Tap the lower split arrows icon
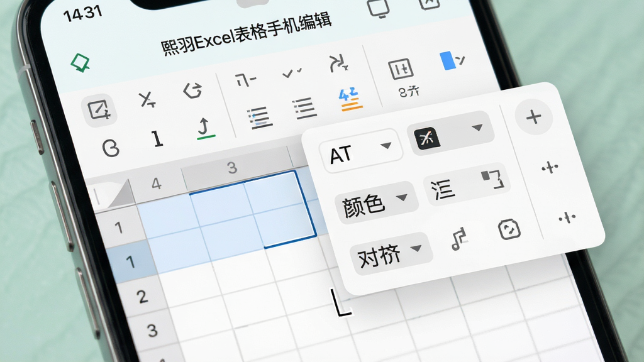 point(567,217)
